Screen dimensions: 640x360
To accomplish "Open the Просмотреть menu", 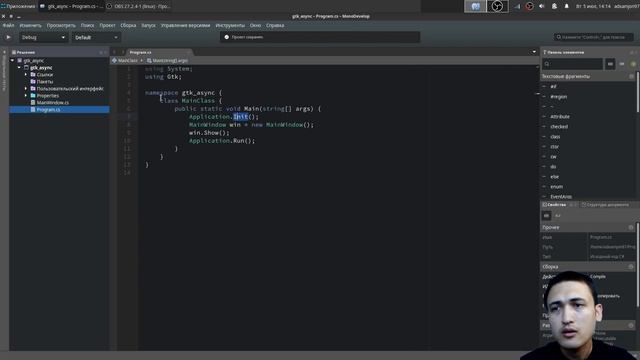I will click(61, 25).
